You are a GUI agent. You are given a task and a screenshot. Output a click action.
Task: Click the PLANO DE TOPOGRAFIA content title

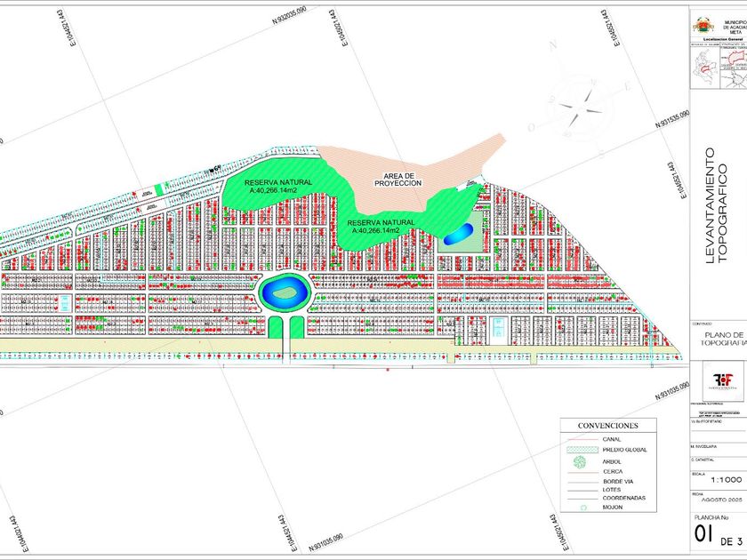[x=724, y=339]
